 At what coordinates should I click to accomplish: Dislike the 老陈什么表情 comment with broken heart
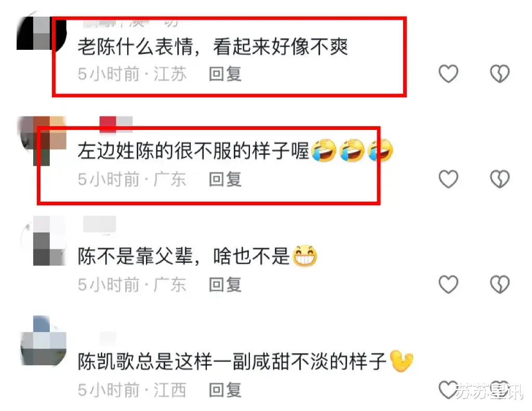(x=500, y=74)
